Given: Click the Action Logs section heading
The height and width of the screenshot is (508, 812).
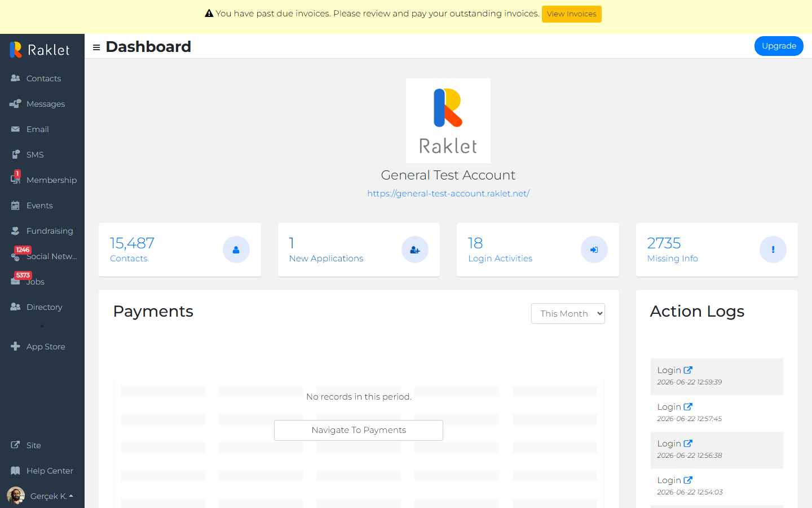Looking at the screenshot, I should [x=697, y=312].
